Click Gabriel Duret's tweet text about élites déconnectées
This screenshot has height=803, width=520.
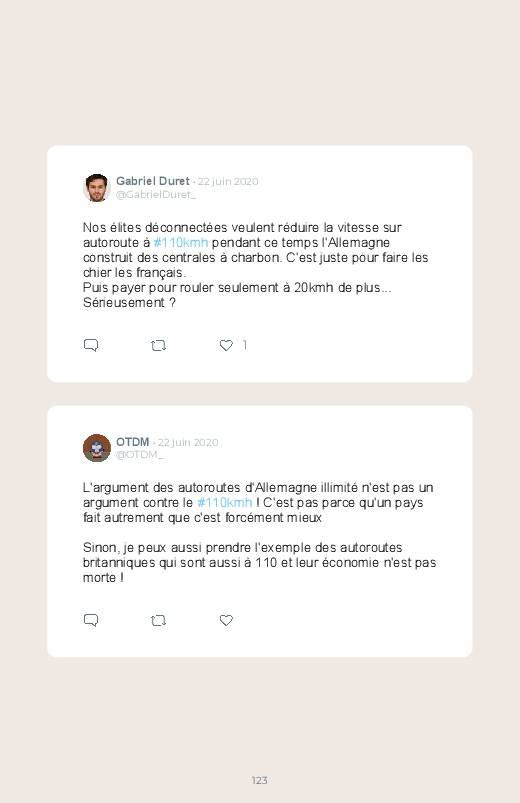tap(256, 265)
